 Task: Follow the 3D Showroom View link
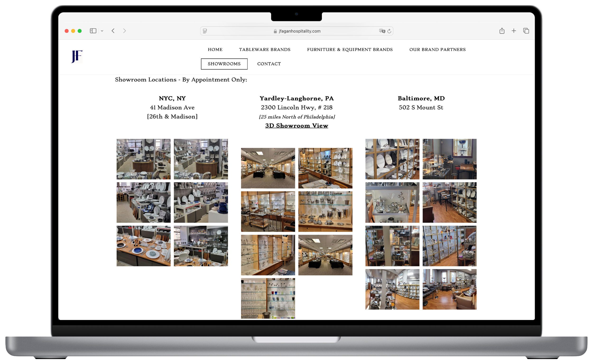point(296,126)
